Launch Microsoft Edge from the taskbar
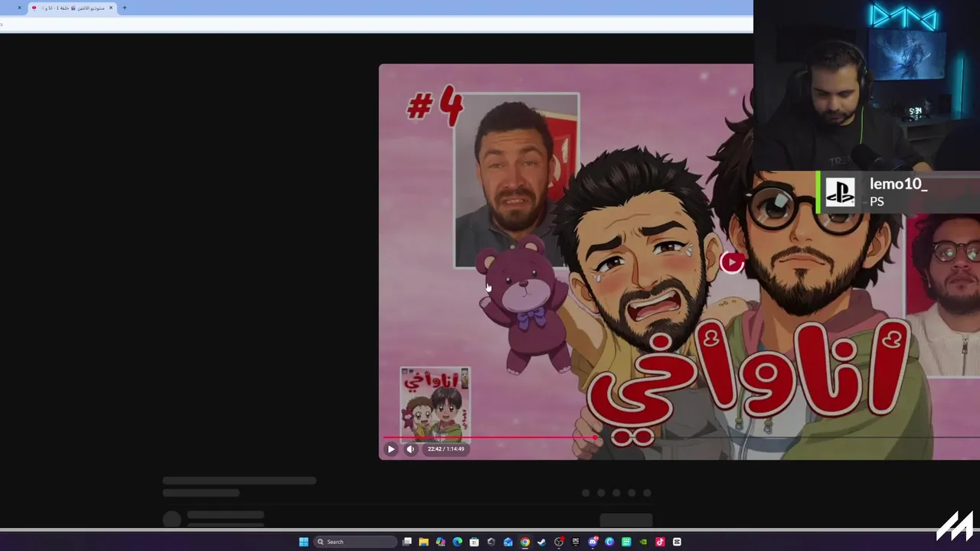The width and height of the screenshot is (980, 551). (x=457, y=542)
